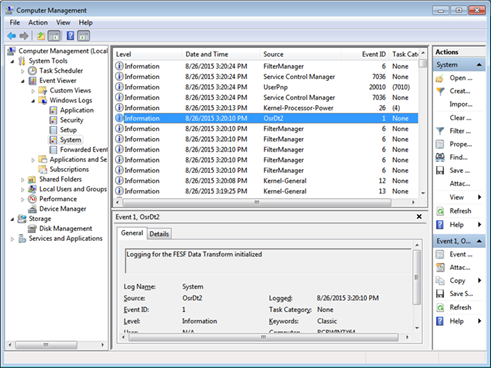The height and width of the screenshot is (368, 491).
Task: Open the View submenu arrow in Actions
Action: [x=479, y=197]
